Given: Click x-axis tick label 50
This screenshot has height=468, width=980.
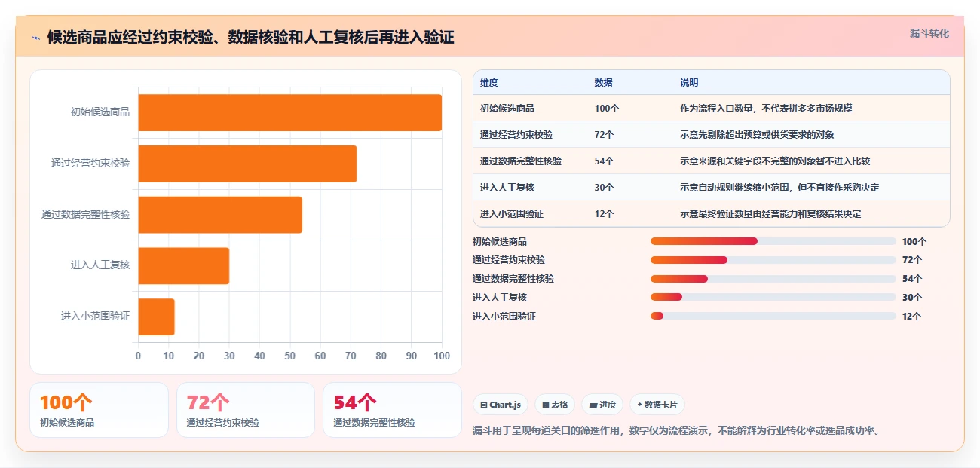Looking at the screenshot, I should (290, 356).
